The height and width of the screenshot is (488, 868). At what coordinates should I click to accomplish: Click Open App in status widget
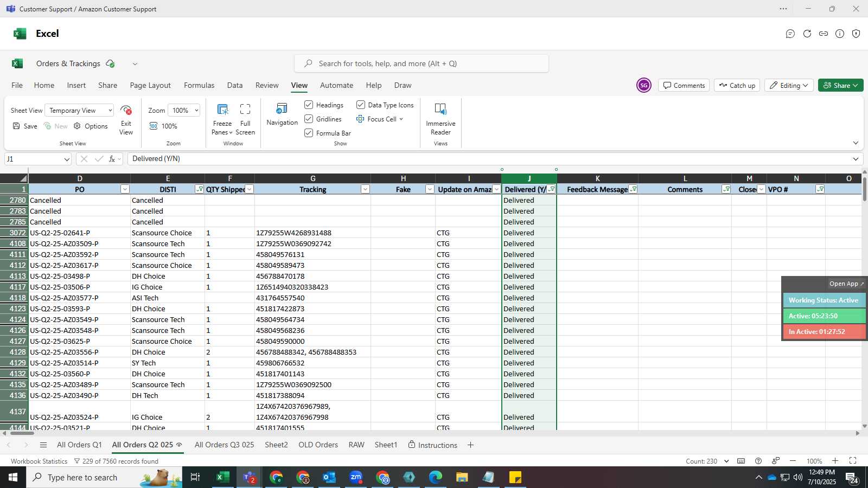click(846, 284)
